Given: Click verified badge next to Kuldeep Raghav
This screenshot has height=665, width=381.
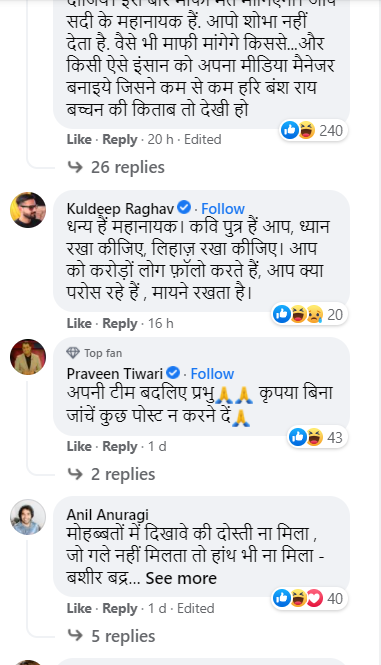Looking at the screenshot, I should pos(184,208).
